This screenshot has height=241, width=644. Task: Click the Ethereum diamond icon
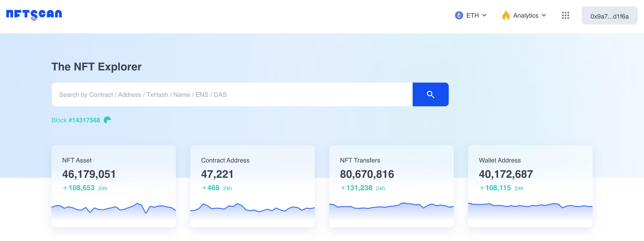(x=459, y=15)
